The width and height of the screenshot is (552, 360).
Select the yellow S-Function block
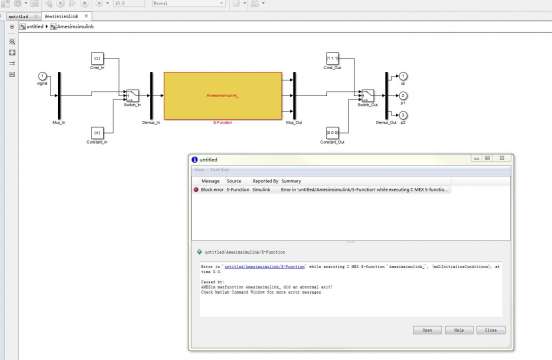223,96
